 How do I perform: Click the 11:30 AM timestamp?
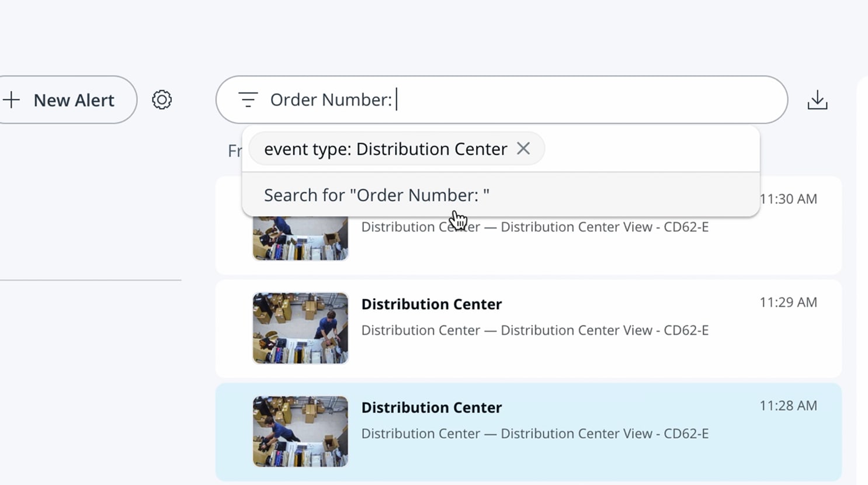point(788,199)
